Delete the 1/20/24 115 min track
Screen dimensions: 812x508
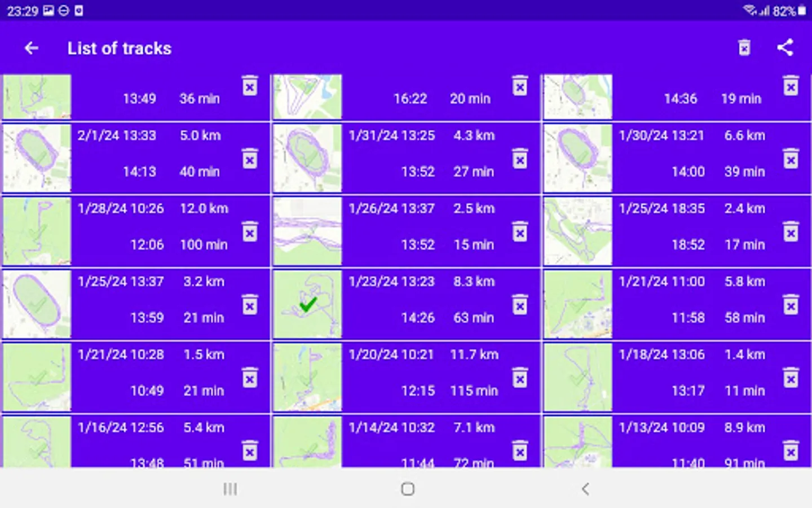(520, 378)
